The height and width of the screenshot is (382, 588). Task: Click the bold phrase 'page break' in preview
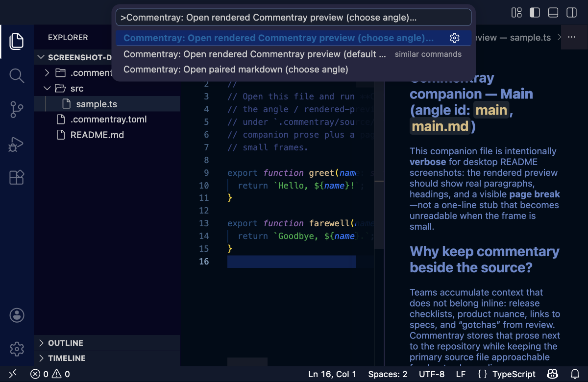(535, 194)
